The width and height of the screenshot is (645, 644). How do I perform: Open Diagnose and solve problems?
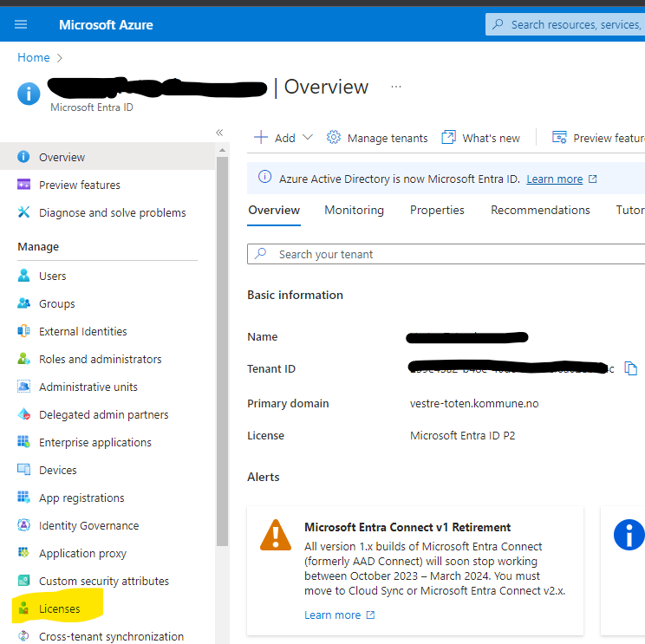point(112,212)
